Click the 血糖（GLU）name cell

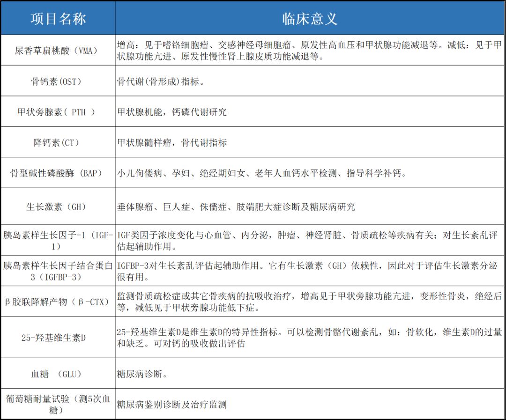click(58, 374)
